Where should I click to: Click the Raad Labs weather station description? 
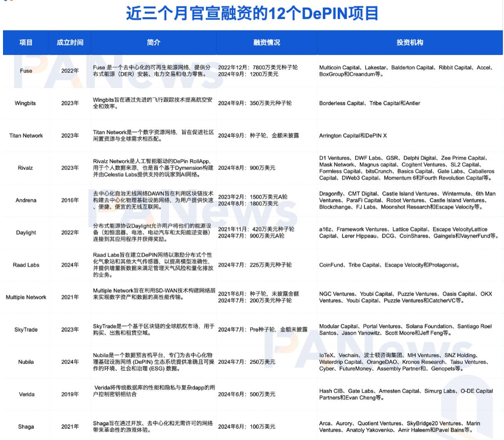pyautogui.click(x=153, y=265)
